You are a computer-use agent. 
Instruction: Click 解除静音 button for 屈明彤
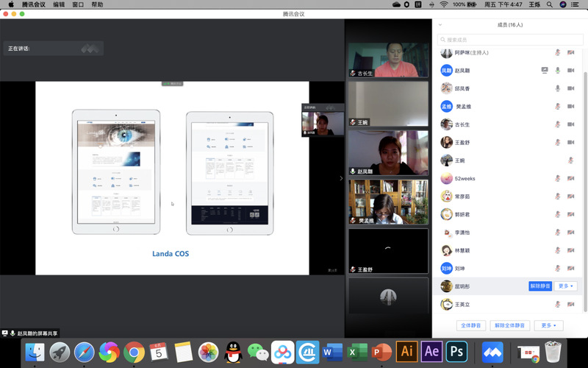pyautogui.click(x=539, y=286)
